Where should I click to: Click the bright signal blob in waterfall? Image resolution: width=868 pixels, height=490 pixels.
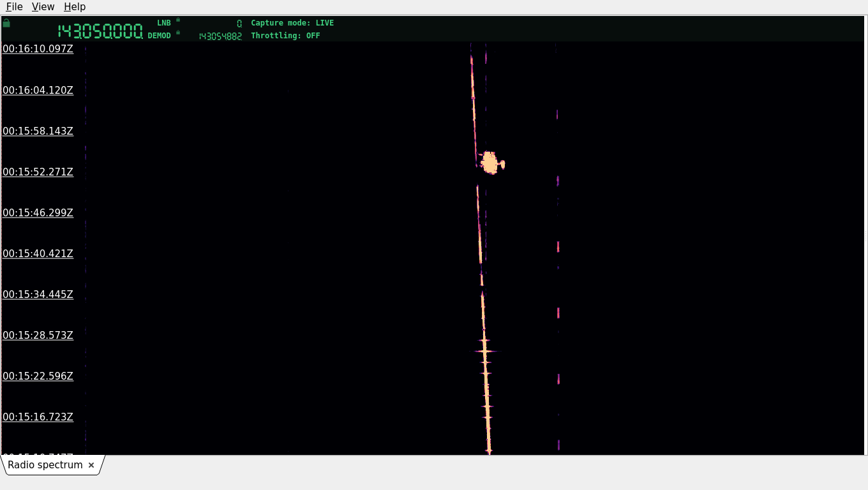click(x=491, y=163)
